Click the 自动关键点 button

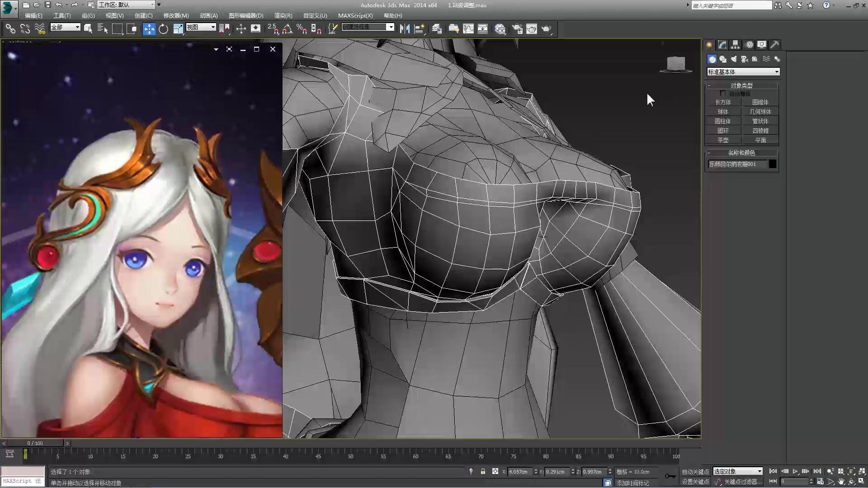click(695, 471)
